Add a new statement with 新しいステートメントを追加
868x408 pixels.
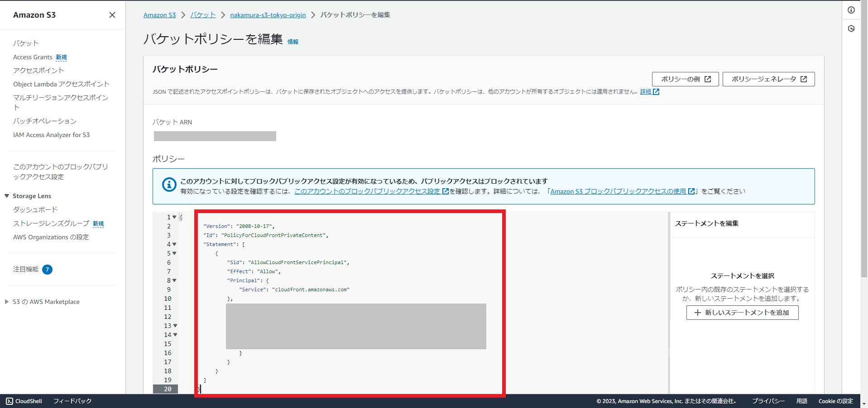(x=742, y=313)
